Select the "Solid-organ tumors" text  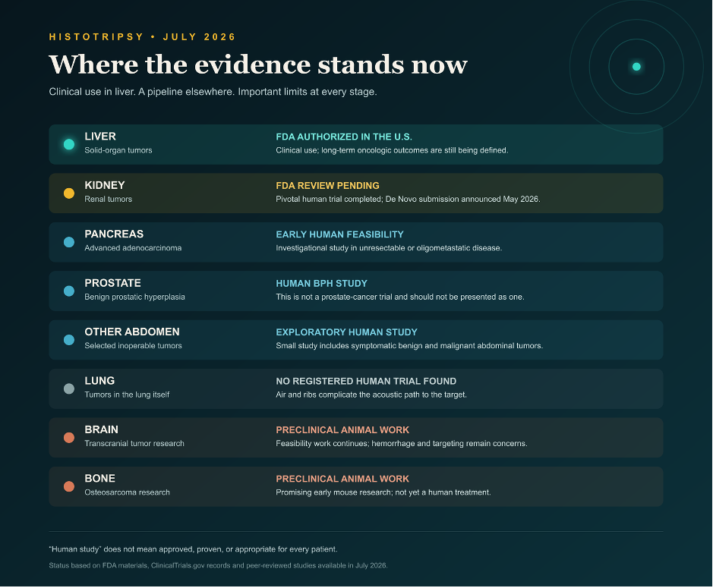(x=118, y=150)
